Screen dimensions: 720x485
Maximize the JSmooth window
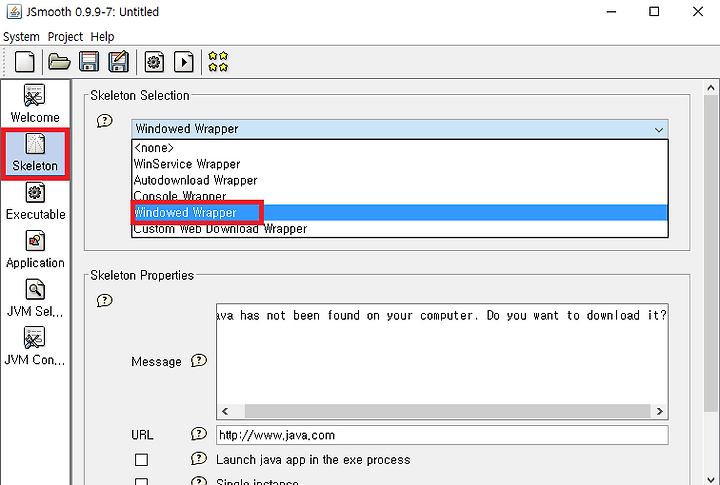(654, 11)
